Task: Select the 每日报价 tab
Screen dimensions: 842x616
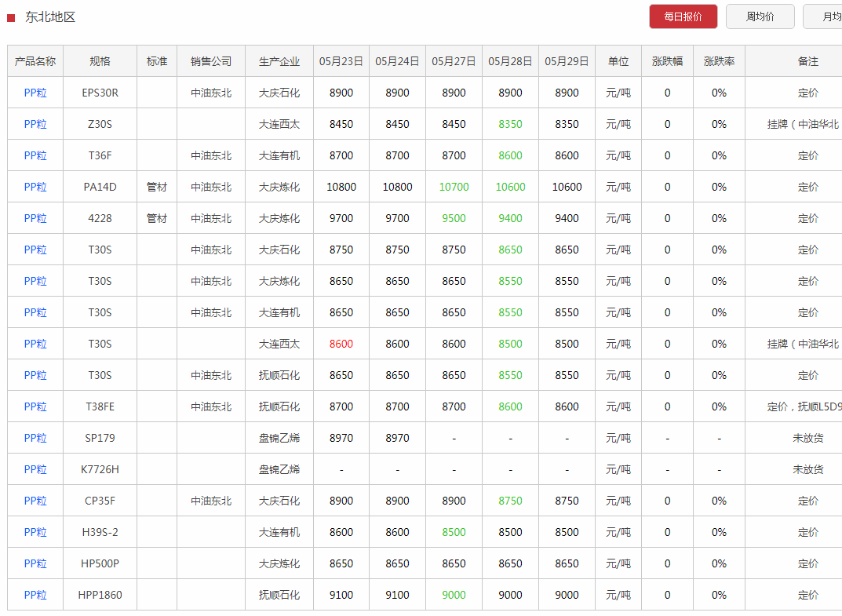Action: 683,16
